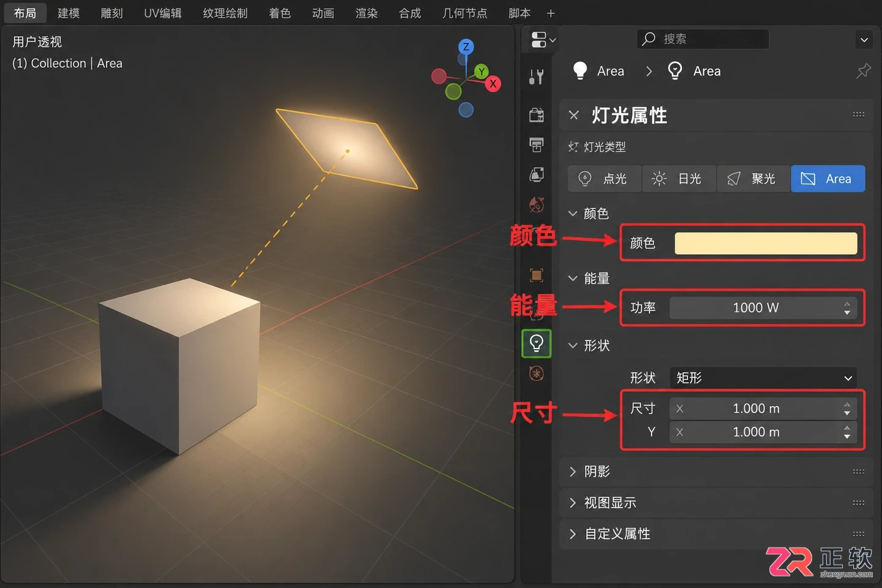Click the 功率 stepper arrows
The image size is (882, 588).
point(847,308)
